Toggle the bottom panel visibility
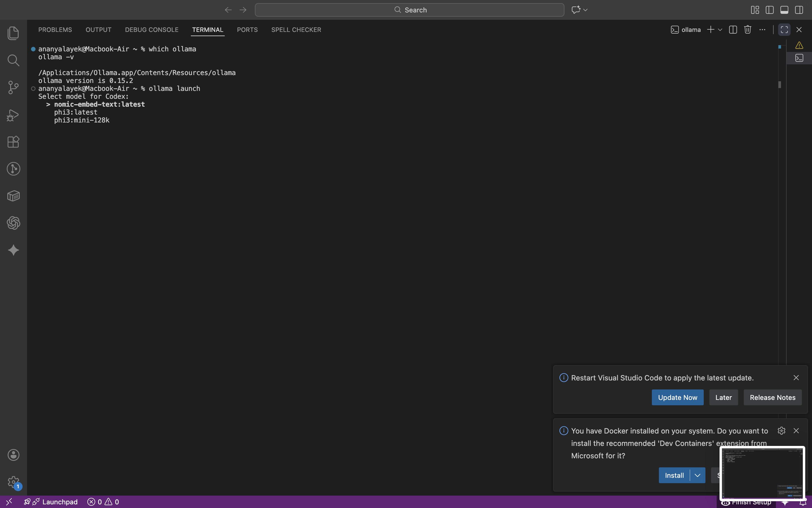This screenshot has width=812, height=508. tap(784, 10)
